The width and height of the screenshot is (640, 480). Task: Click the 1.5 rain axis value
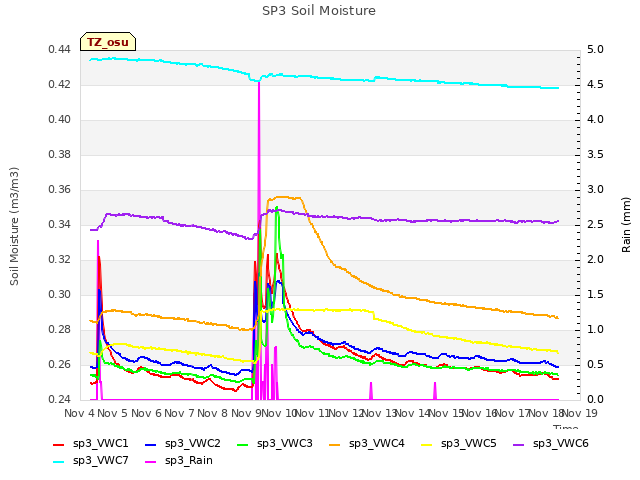tap(595, 295)
